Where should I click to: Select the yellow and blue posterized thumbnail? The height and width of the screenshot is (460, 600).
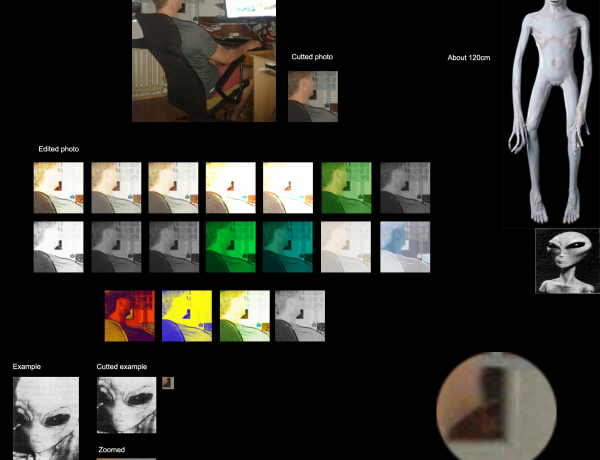point(187,316)
